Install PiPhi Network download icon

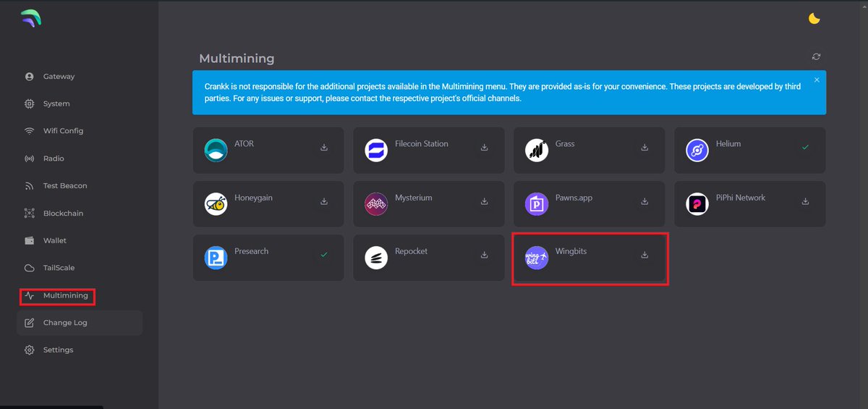point(805,201)
